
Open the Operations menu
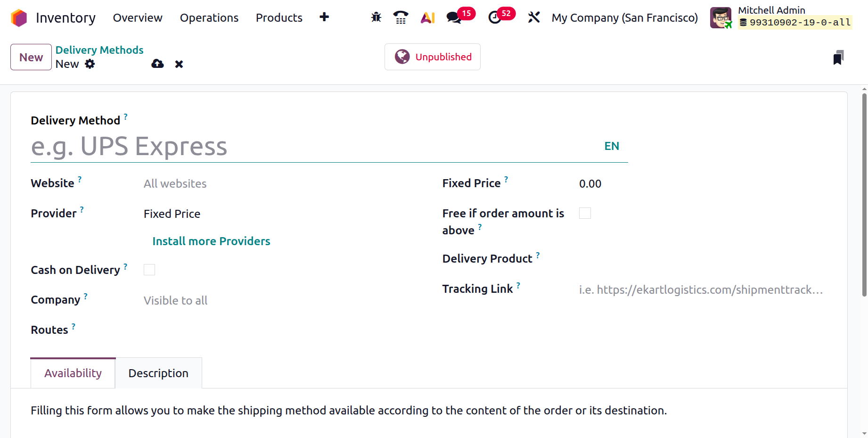(209, 18)
